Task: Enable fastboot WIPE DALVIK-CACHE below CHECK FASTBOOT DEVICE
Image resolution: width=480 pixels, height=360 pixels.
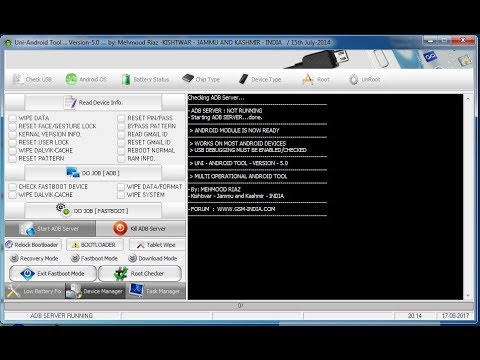Action: coord(13,195)
